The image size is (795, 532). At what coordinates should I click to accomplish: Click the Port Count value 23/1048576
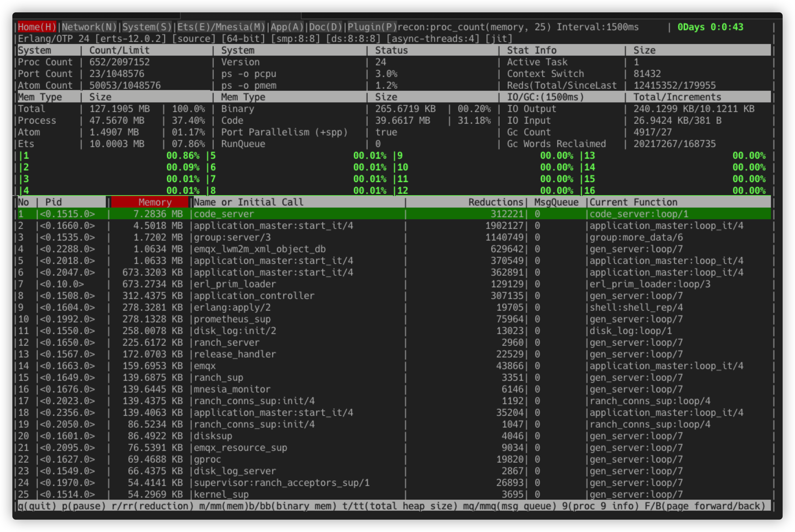[117, 74]
